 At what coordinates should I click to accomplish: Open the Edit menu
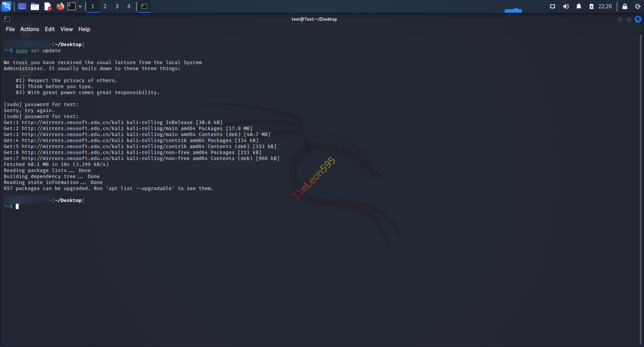(x=49, y=29)
